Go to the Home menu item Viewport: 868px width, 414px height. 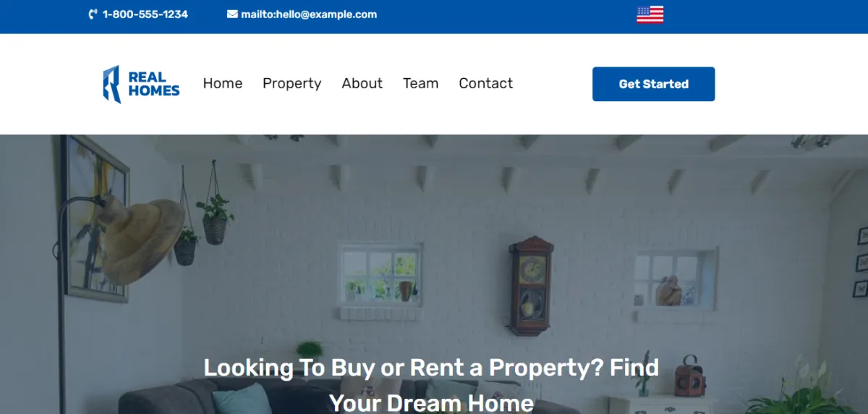[x=223, y=83]
